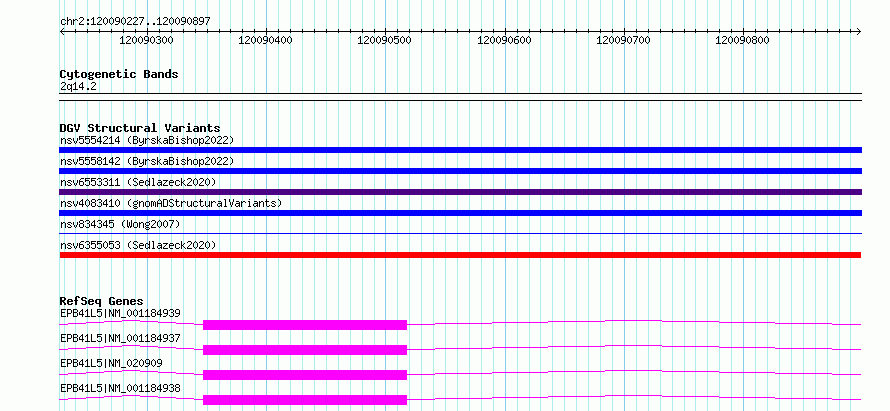Click magenta exon block of NM_001184938
This screenshot has height=411, width=890.
[x=305, y=400]
